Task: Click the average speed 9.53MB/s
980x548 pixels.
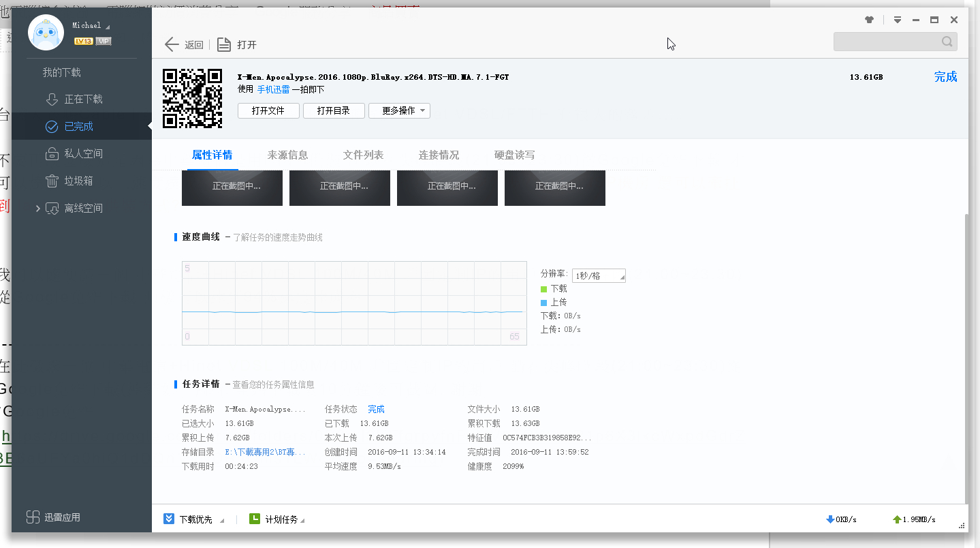Action: pyautogui.click(x=384, y=466)
